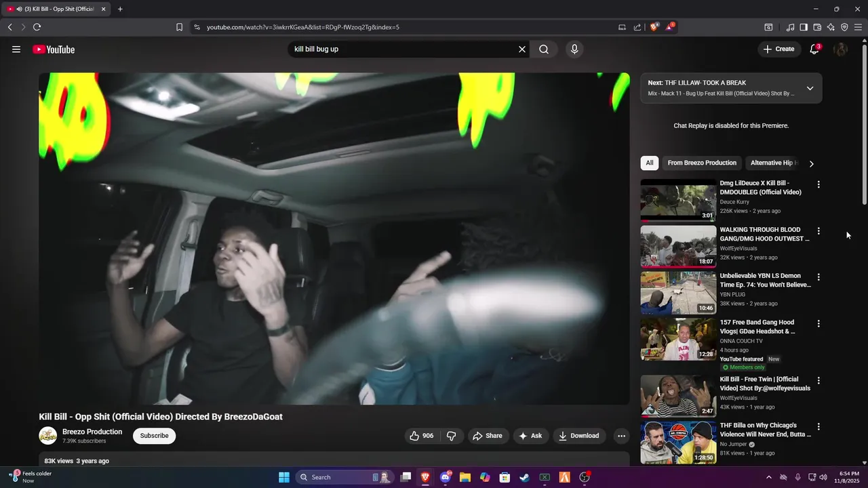Screen dimensions: 868x488
Task: Clear the search box with X
Action: pyautogui.click(x=522, y=49)
